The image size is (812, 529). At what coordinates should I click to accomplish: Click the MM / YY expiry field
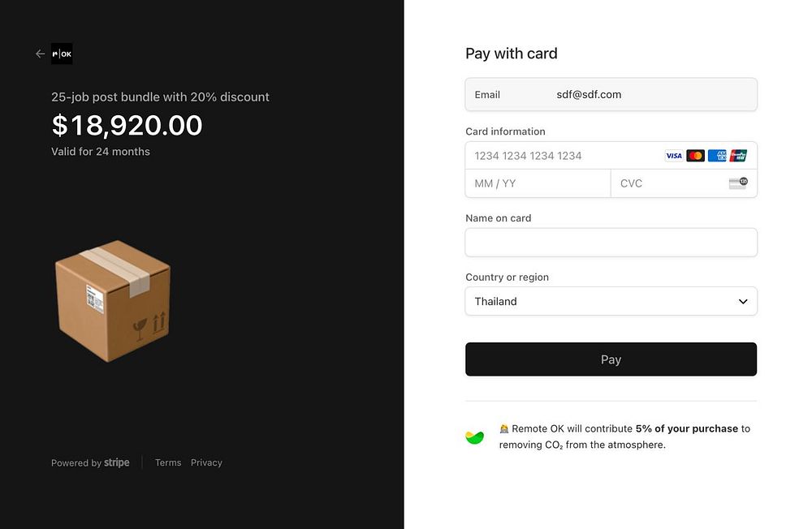[x=538, y=183]
